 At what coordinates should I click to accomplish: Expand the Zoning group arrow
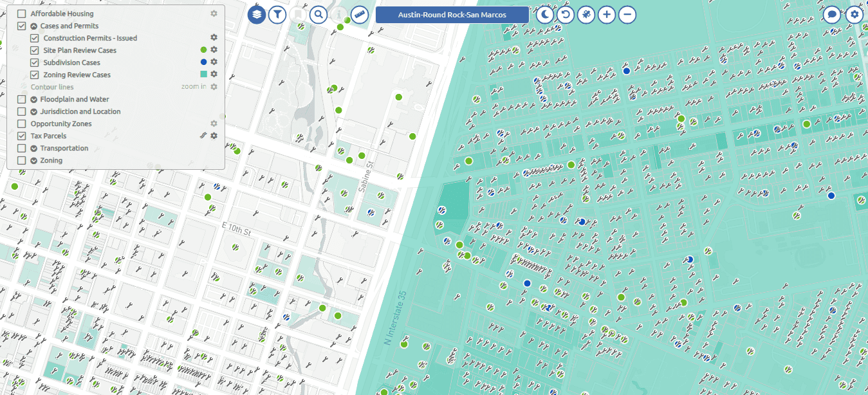coord(34,161)
